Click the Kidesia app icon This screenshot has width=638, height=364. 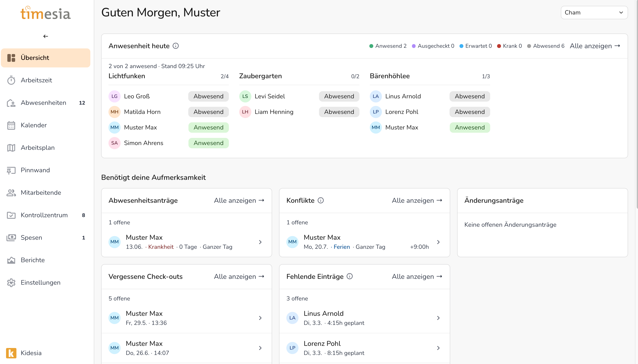pyautogui.click(x=11, y=353)
